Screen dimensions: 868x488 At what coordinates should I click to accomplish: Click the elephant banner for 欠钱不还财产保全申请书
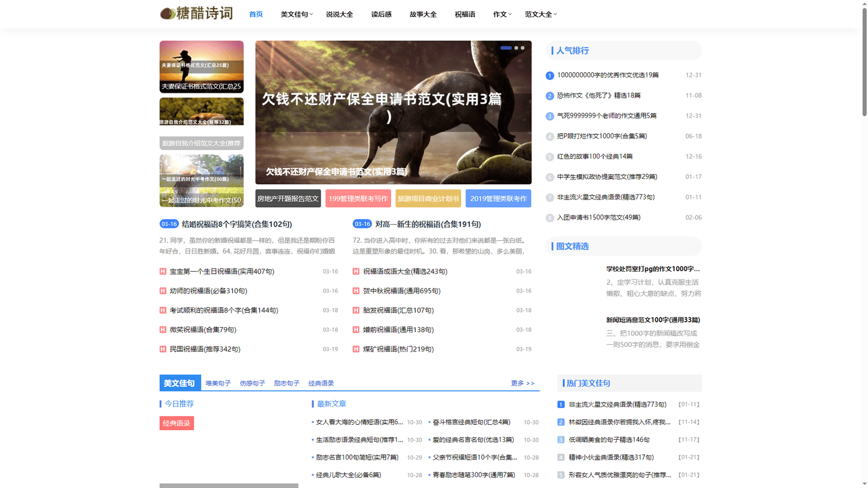point(394,113)
